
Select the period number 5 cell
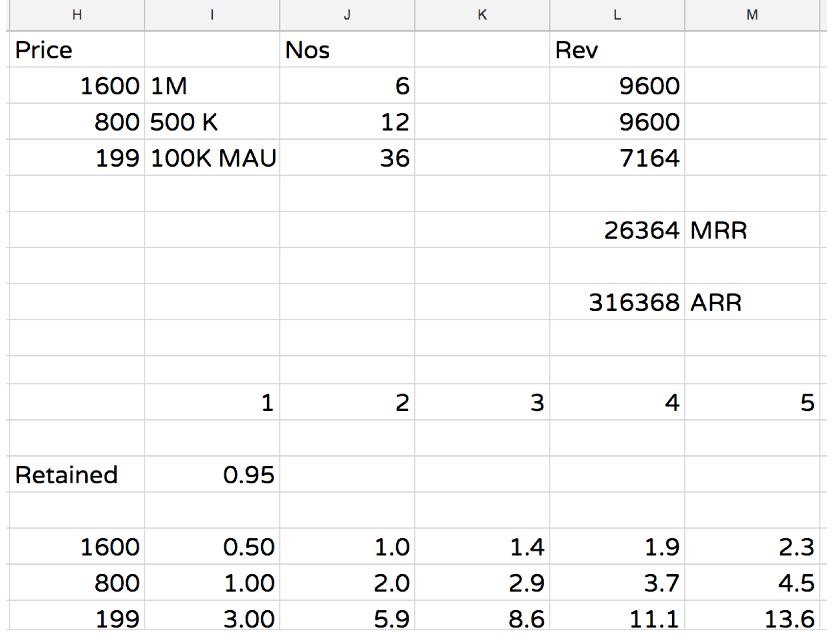pyautogui.click(x=752, y=402)
